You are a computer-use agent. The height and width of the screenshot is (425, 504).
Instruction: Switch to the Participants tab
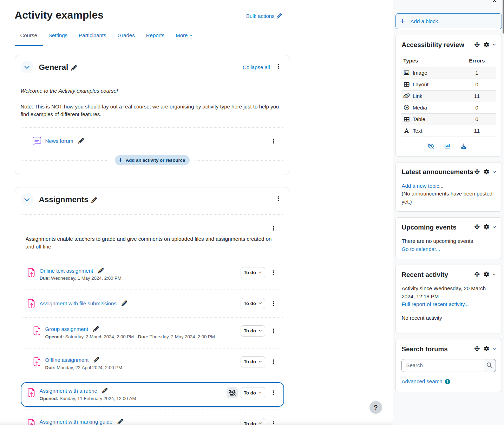pyautogui.click(x=92, y=35)
